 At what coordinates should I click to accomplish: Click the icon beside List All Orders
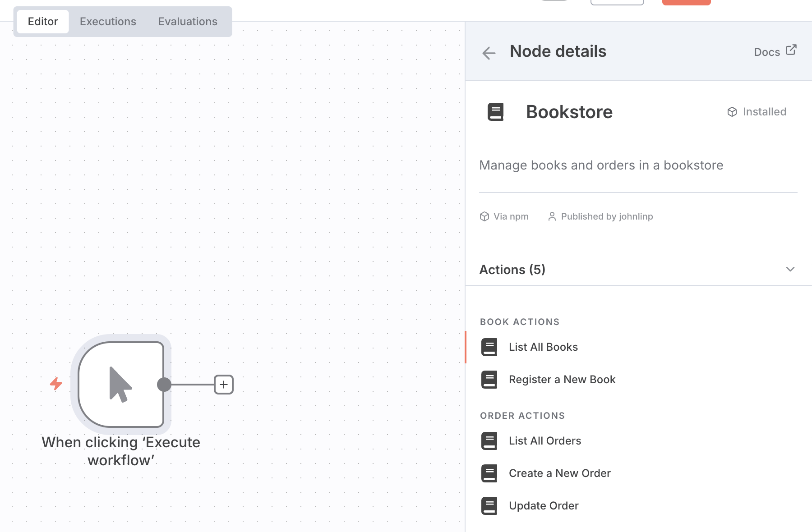[489, 441]
